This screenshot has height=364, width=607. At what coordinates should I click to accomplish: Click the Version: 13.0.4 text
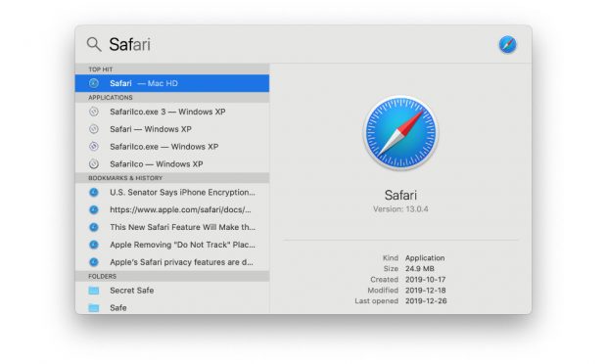point(400,209)
